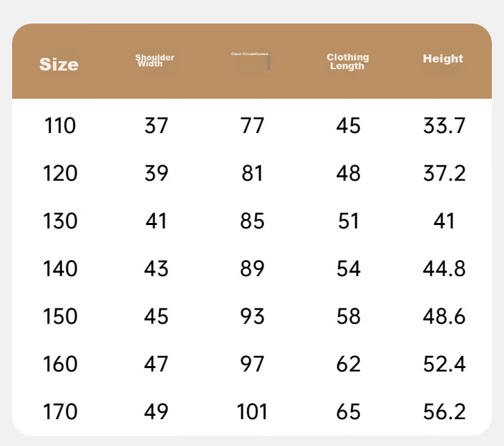Image resolution: width=504 pixels, height=446 pixels.
Task: Select size 150 row label
Action: point(60,316)
